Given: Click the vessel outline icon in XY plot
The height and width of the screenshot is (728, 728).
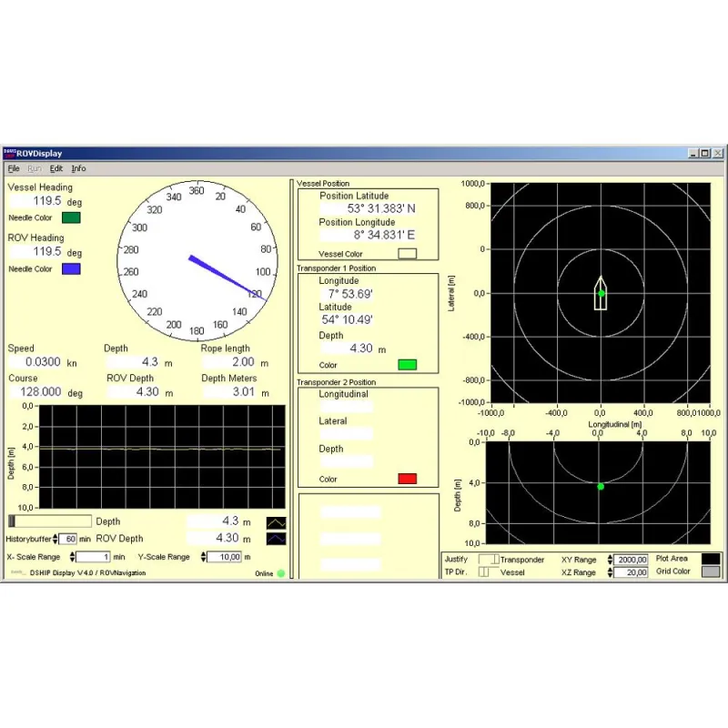Looking at the screenshot, I should (x=601, y=293).
